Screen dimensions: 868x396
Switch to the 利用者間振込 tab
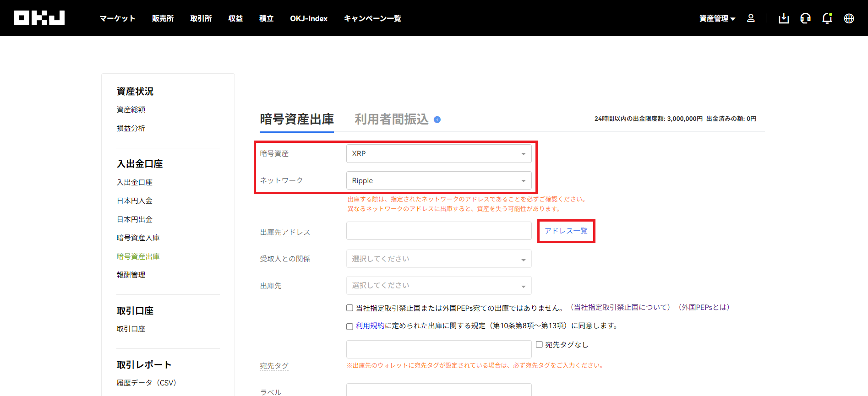click(x=392, y=119)
